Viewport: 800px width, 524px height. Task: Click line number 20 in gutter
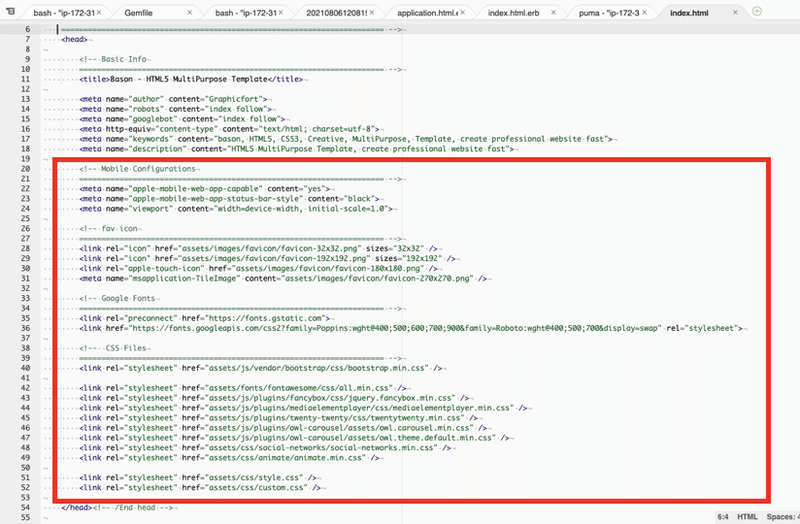pos(26,169)
